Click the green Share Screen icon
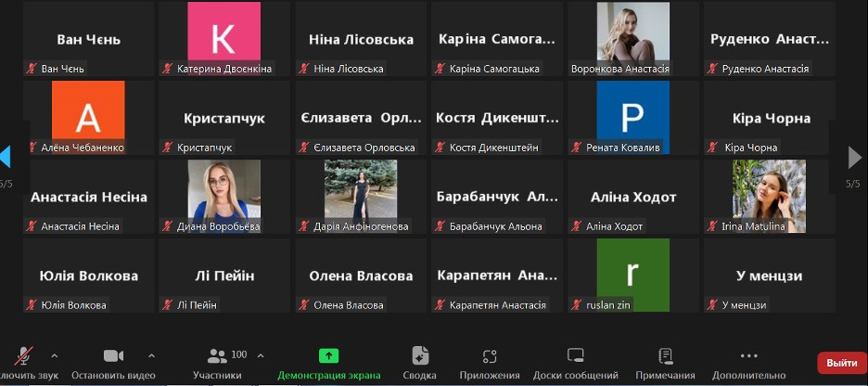This screenshot has width=868, height=386. click(x=328, y=355)
